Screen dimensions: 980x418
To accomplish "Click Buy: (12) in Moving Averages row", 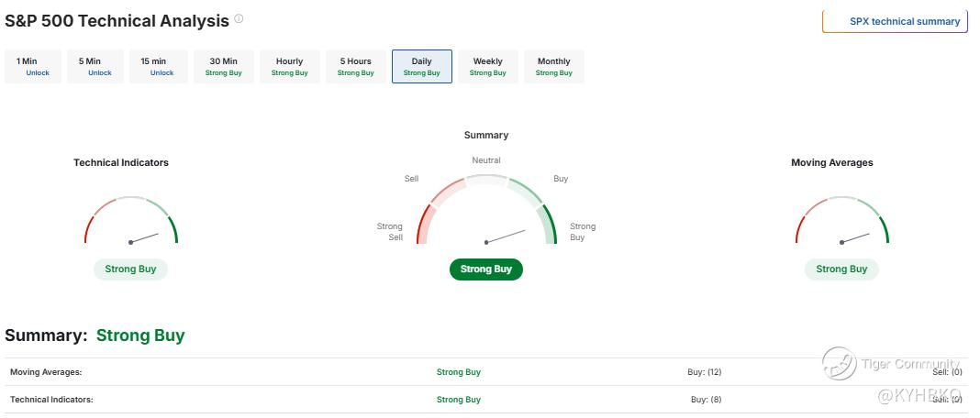I will pos(705,372).
